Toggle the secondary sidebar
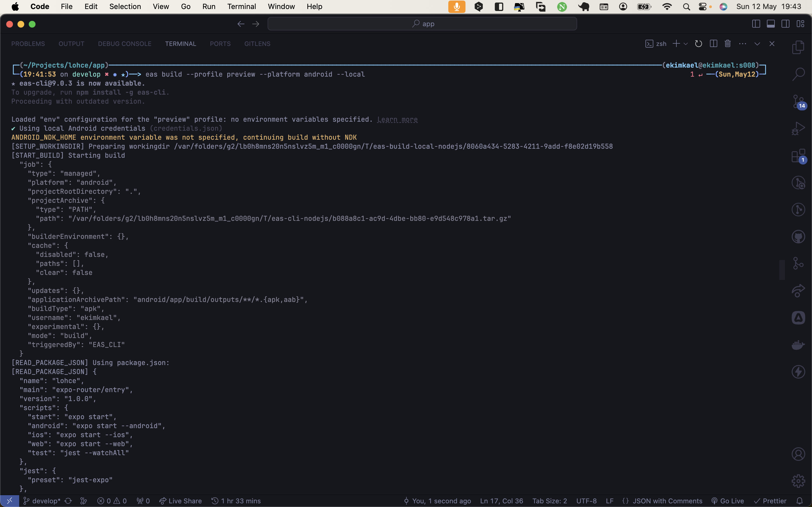This screenshot has width=812, height=507. point(785,23)
